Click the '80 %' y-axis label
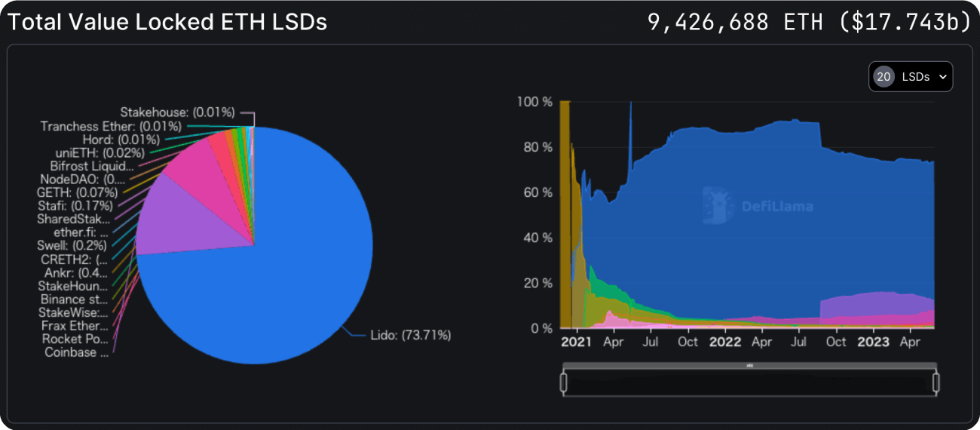 pos(538,147)
